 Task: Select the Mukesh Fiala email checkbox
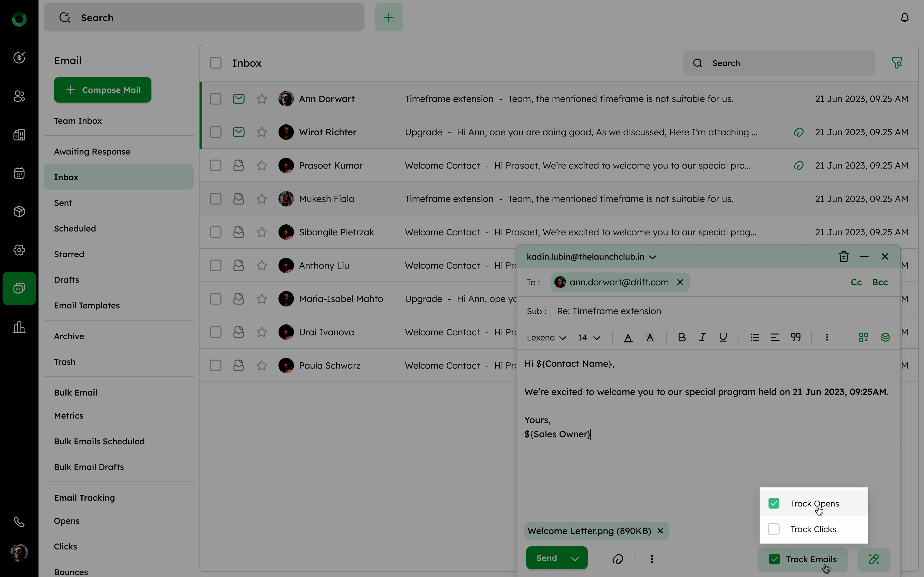pyautogui.click(x=216, y=199)
